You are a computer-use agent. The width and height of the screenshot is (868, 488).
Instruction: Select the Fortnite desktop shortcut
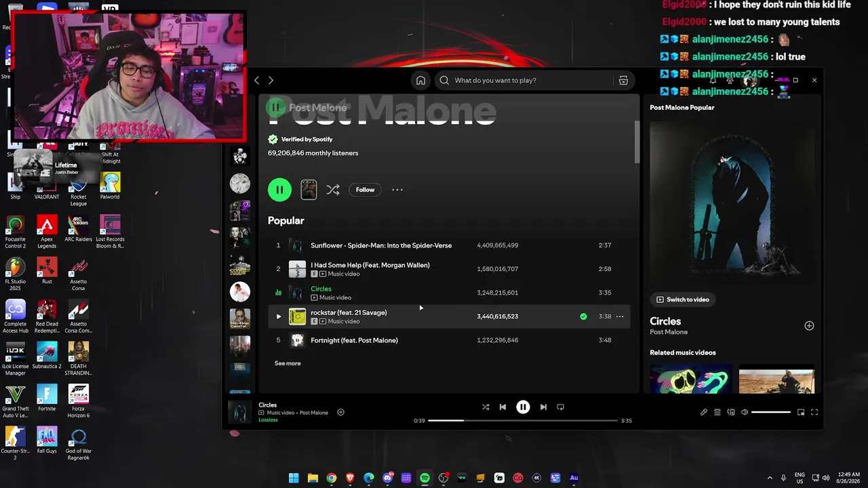pyautogui.click(x=47, y=398)
